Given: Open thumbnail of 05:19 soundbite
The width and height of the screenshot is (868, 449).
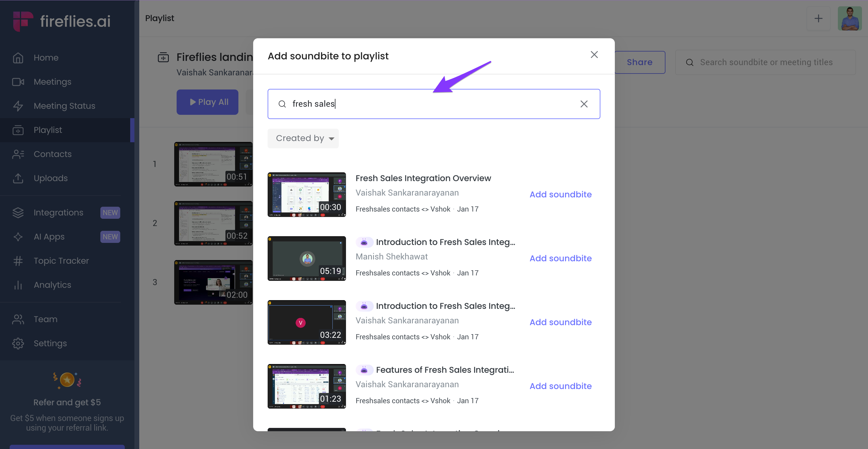Looking at the screenshot, I should point(307,259).
